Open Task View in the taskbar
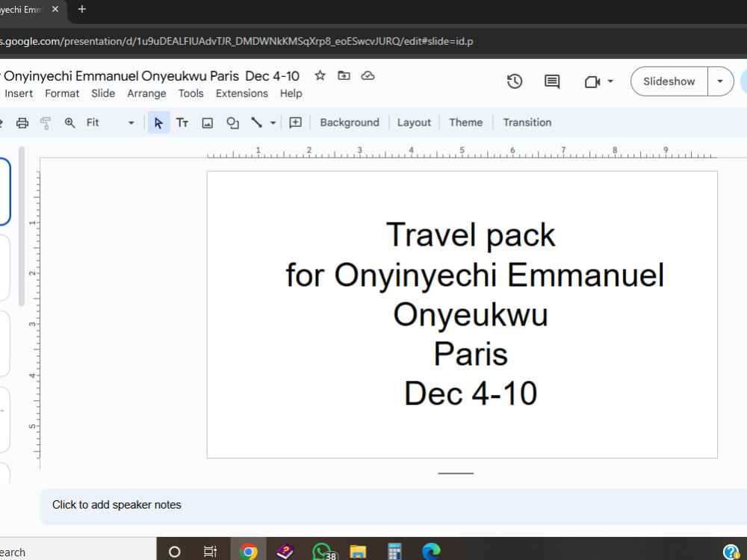Screen dimensions: 747x560 click(210, 552)
